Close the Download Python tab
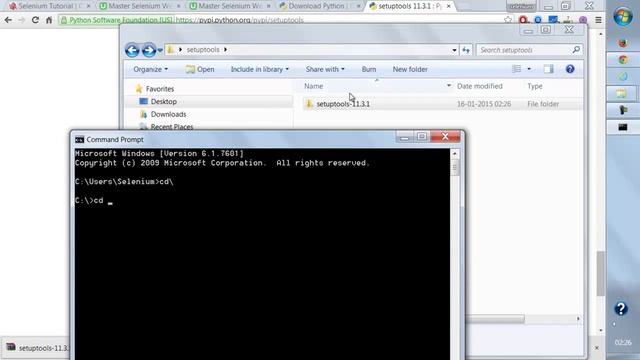 (358, 6)
